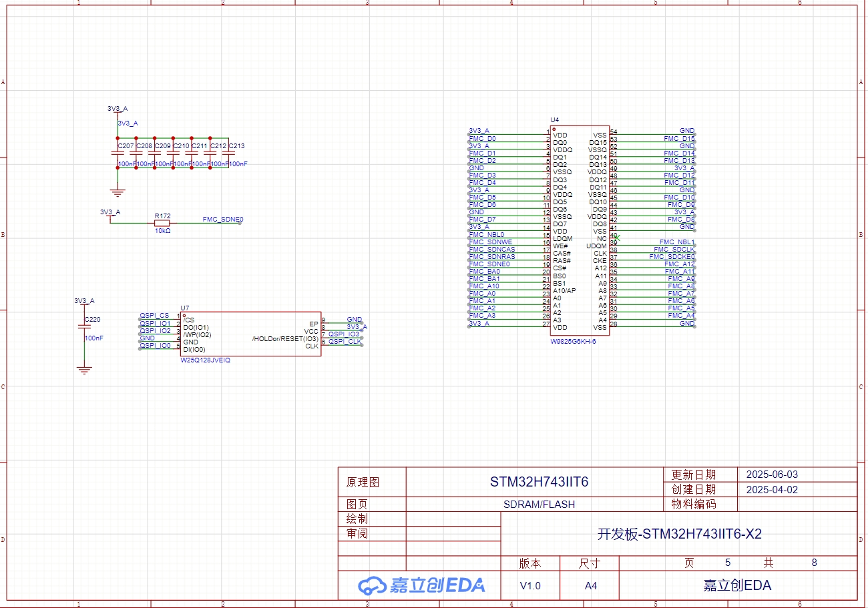868x608 pixels.
Task: Click the 嘉立创EDA cloud logo in the title block
Action: click(x=421, y=585)
